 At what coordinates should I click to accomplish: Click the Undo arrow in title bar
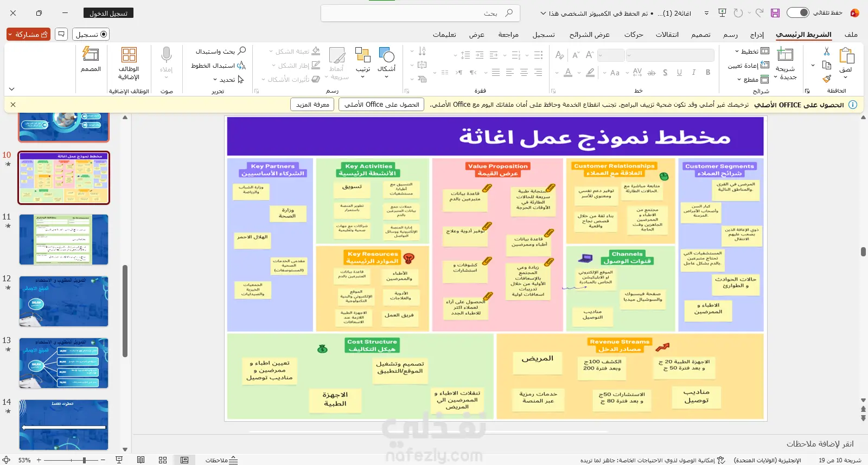click(x=759, y=13)
